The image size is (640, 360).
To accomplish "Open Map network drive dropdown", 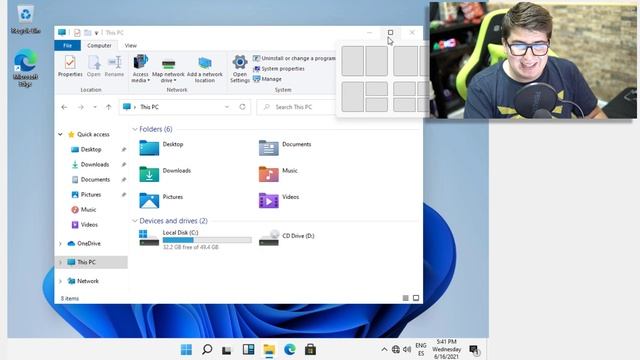I will [x=168, y=69].
